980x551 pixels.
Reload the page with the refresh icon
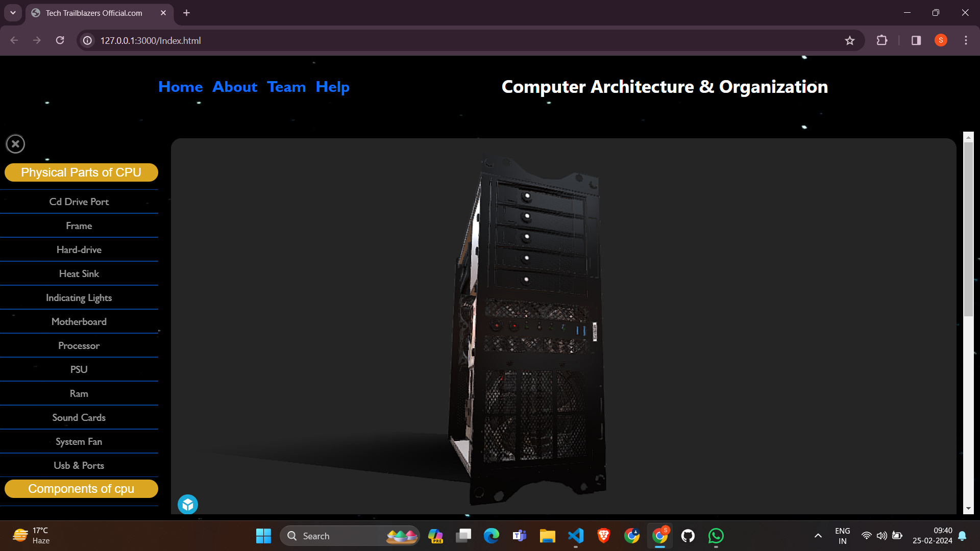60,40
